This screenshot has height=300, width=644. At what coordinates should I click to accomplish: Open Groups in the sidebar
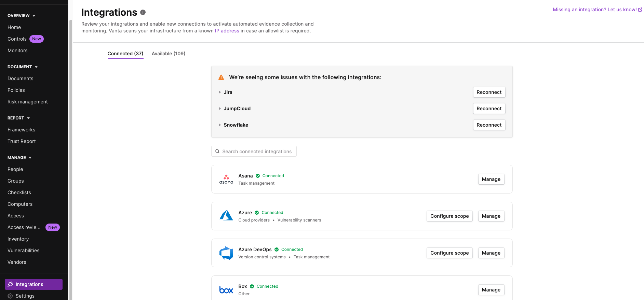(16, 181)
